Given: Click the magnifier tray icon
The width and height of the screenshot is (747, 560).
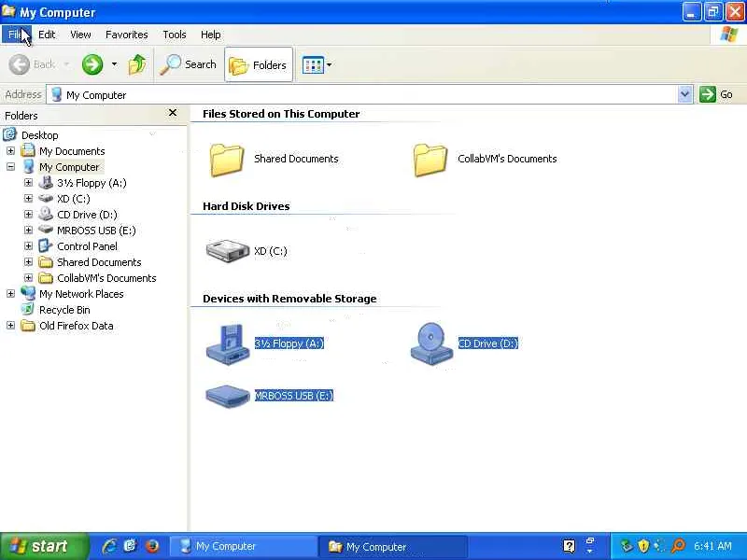Looking at the screenshot, I should click(678, 546).
